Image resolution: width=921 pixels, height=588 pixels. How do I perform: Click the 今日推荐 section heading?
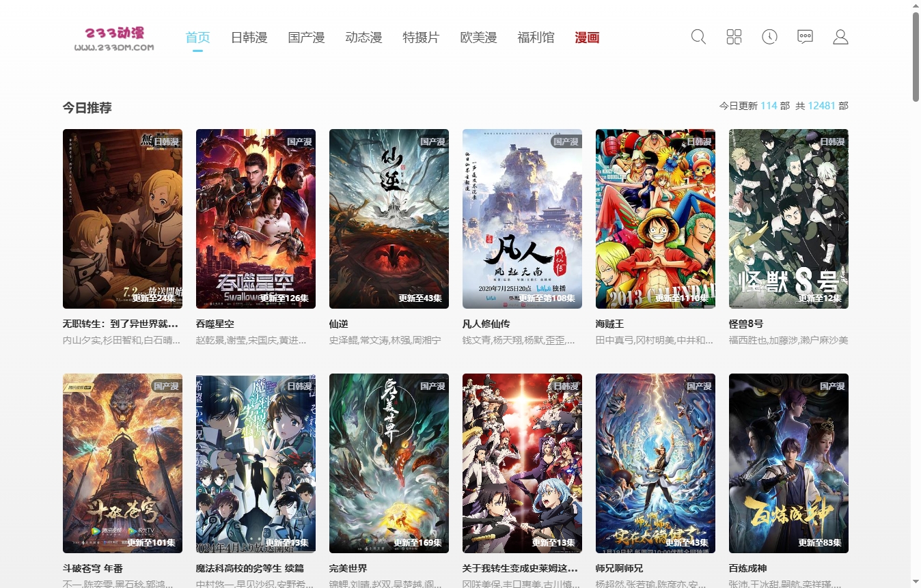click(x=87, y=108)
